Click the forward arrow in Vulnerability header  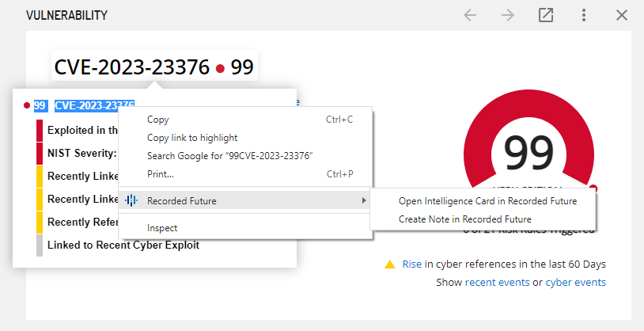[x=508, y=15]
